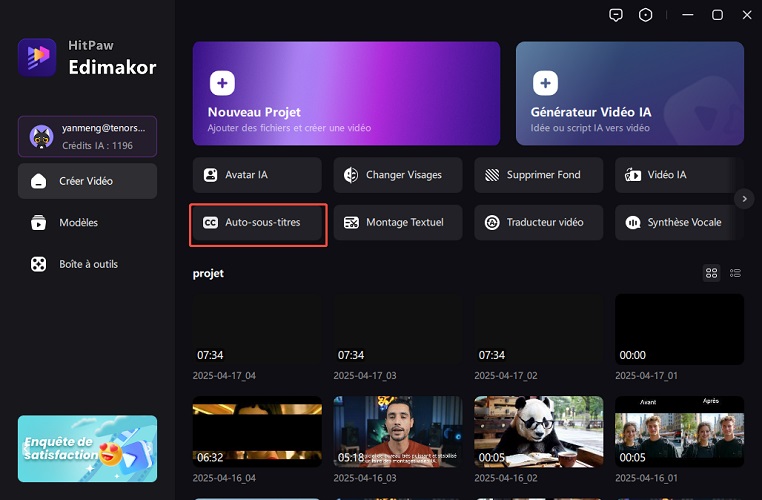Minimize the Edimakor window

[688, 15]
